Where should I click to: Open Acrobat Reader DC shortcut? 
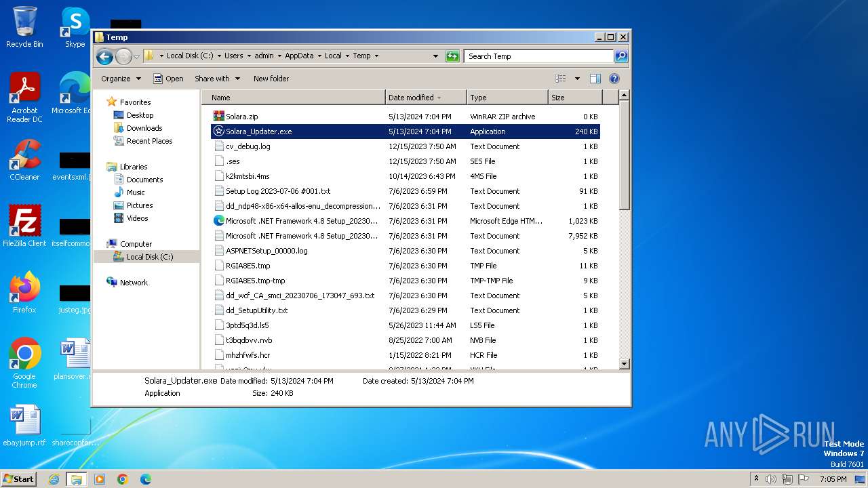coord(24,98)
